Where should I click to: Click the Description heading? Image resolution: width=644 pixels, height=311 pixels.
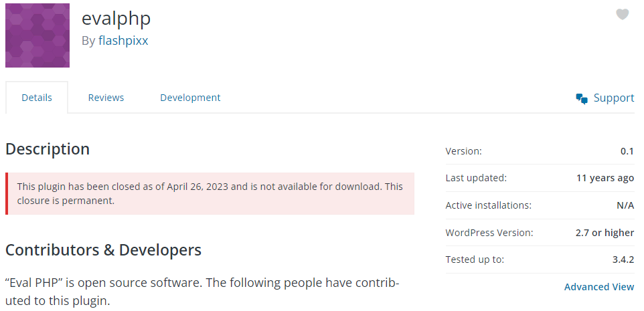[x=48, y=149]
